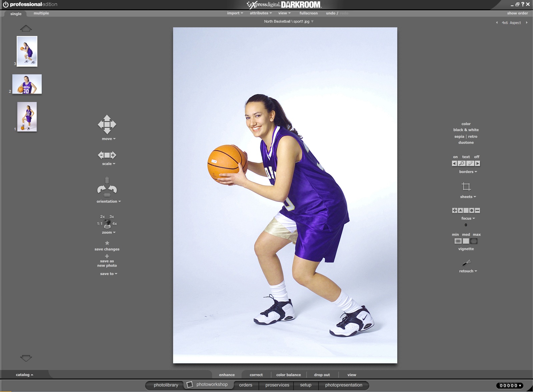Open the save to dropdown
This screenshot has height=392, width=533.
[x=109, y=274]
